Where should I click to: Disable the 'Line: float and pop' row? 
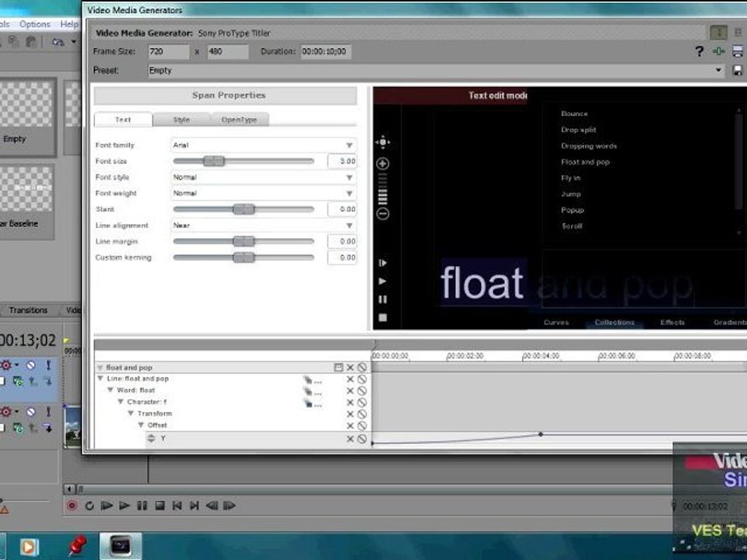click(362, 379)
